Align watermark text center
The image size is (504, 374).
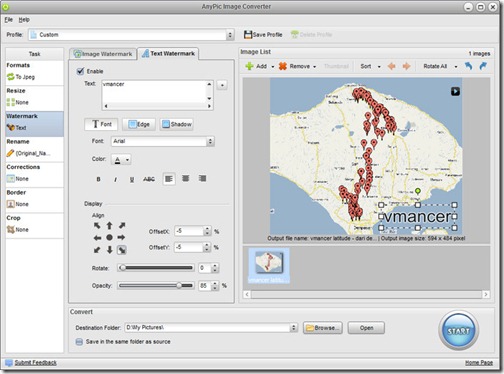[186, 179]
